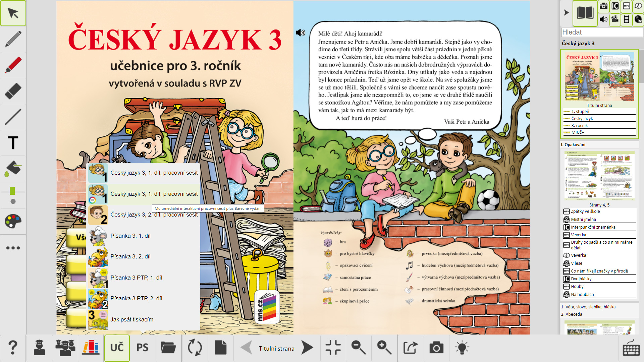Filter by IC interactive exercise icon
Image resolution: width=644 pixels, height=362 pixels.
click(615, 6)
